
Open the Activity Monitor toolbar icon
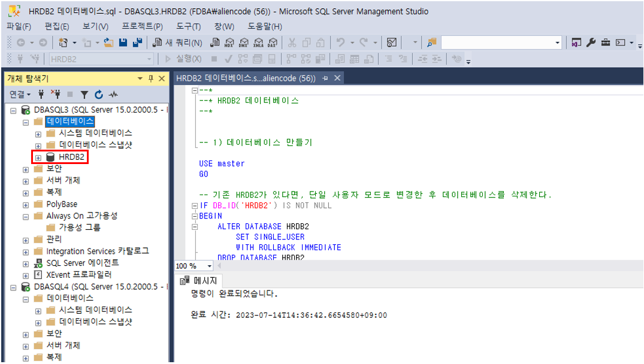pos(392,43)
